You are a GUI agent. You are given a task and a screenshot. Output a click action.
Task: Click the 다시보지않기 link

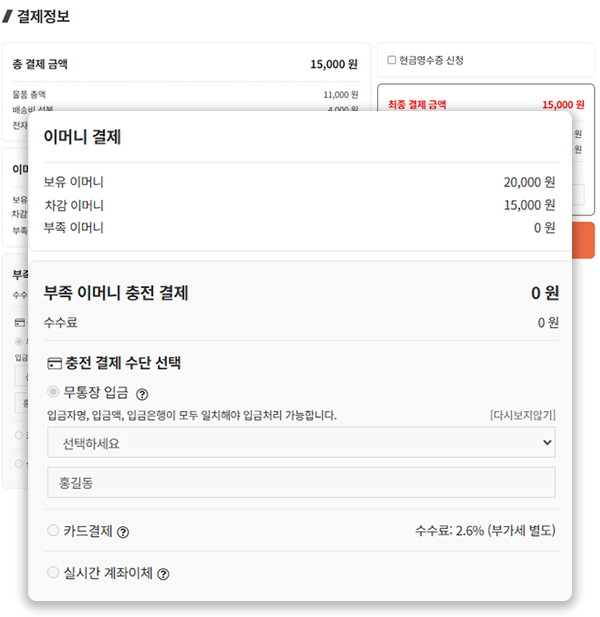point(522,415)
